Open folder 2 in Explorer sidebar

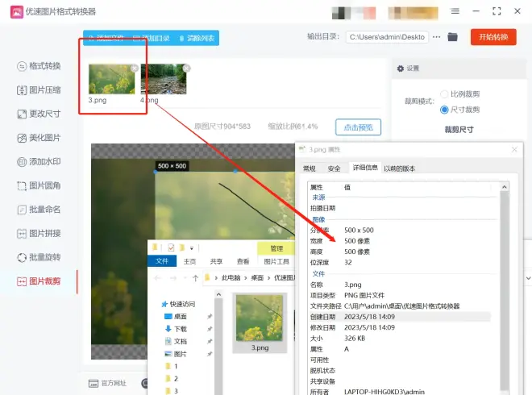pyautogui.click(x=172, y=379)
